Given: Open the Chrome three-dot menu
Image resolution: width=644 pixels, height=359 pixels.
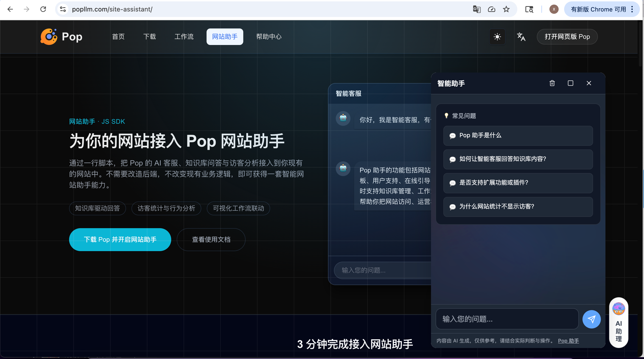Looking at the screenshot, I should coord(632,9).
